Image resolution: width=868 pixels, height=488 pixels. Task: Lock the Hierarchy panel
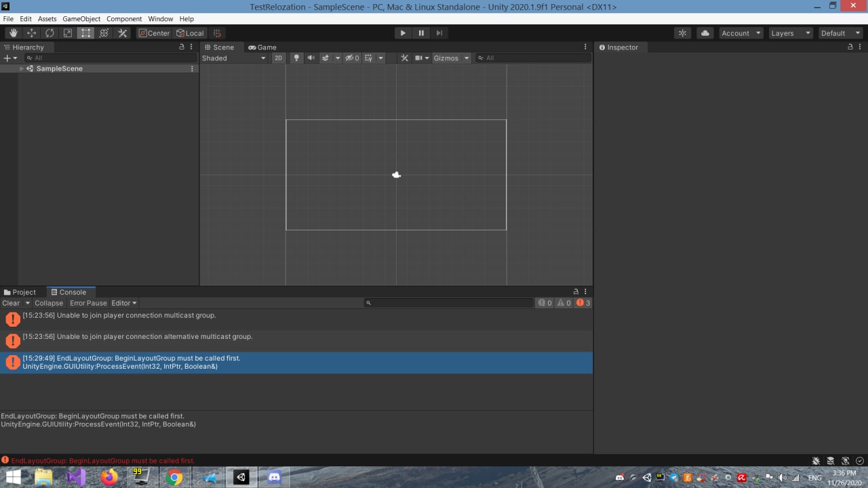tap(181, 47)
